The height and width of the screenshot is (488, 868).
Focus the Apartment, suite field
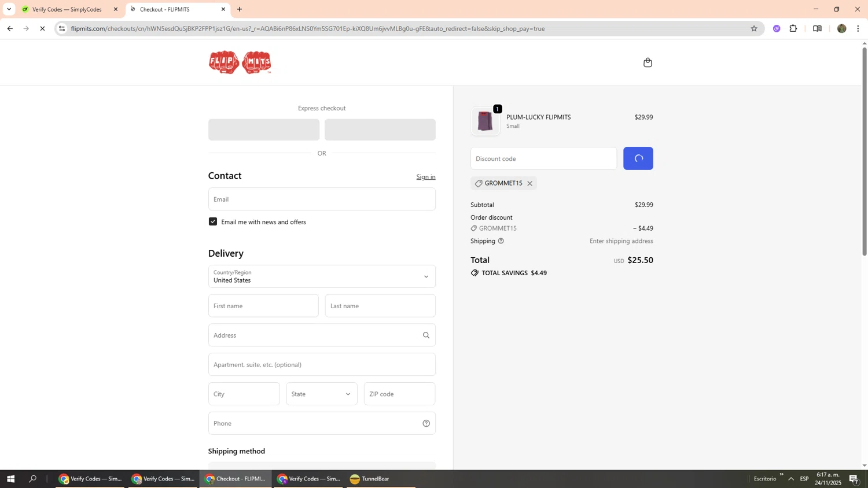point(322,365)
